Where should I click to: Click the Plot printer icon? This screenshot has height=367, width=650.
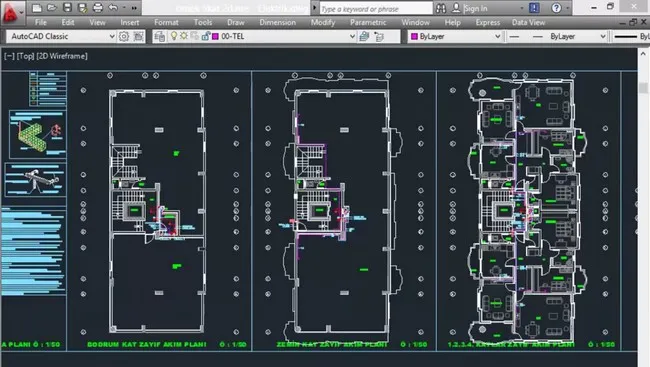[98, 7]
